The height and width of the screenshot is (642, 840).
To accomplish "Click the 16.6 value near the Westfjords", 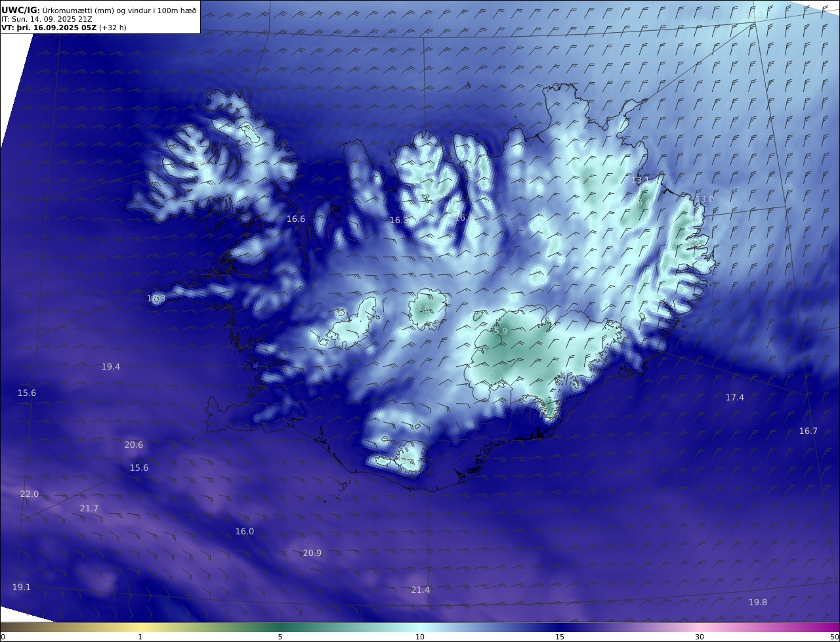I will pyautogui.click(x=296, y=219).
